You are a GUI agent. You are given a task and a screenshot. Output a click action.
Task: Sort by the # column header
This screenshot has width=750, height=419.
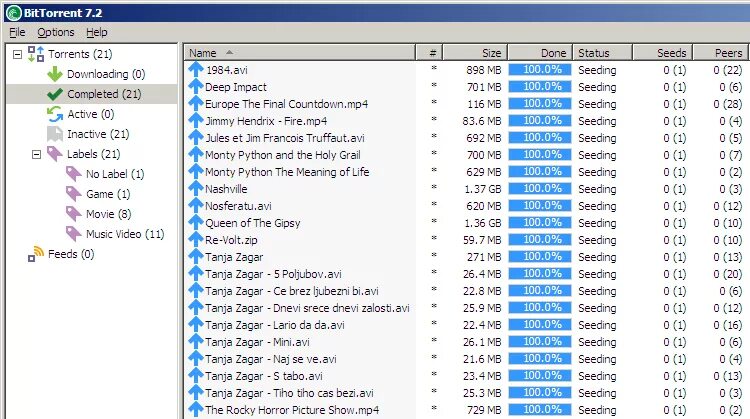pos(429,53)
